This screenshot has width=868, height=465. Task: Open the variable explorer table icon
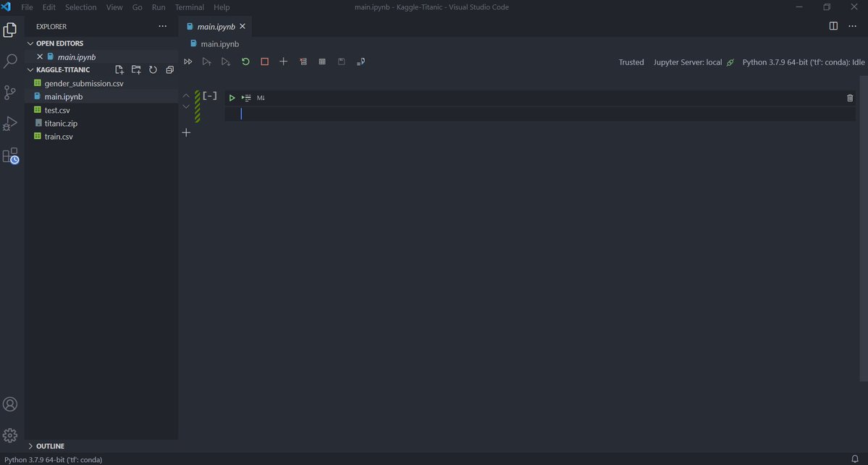[x=322, y=61]
